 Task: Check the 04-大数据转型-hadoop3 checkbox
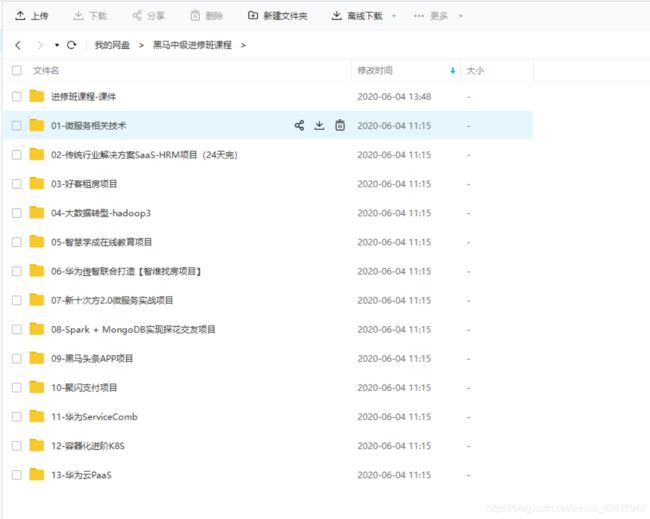[x=17, y=213]
